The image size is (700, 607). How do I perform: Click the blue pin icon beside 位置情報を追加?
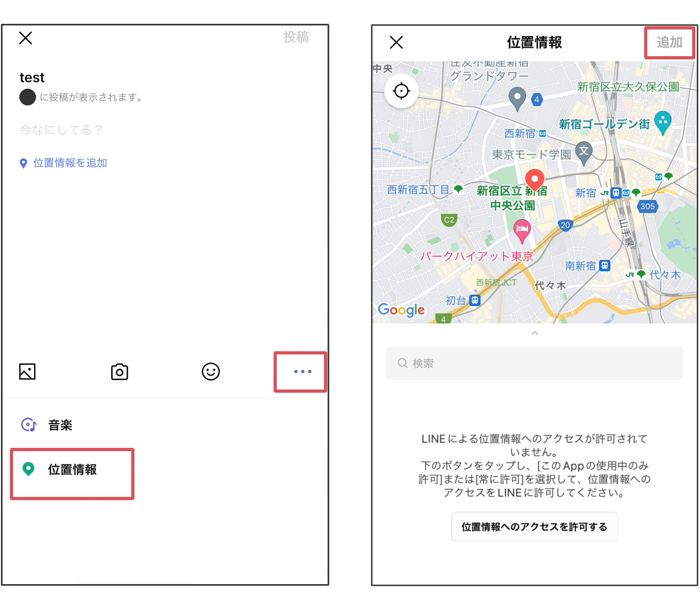pyautogui.click(x=23, y=163)
